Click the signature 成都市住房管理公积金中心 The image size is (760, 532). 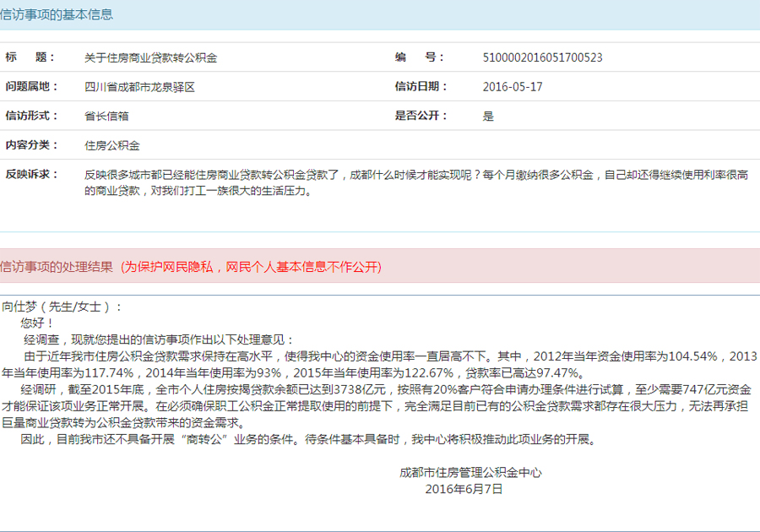(470, 472)
